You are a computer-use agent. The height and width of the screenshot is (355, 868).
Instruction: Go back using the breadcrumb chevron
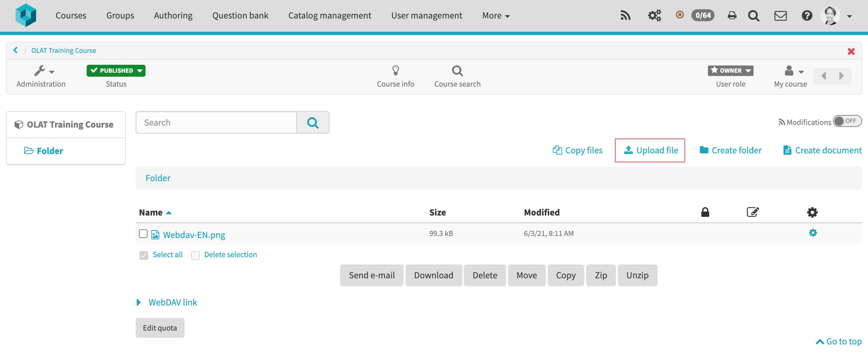click(x=16, y=50)
